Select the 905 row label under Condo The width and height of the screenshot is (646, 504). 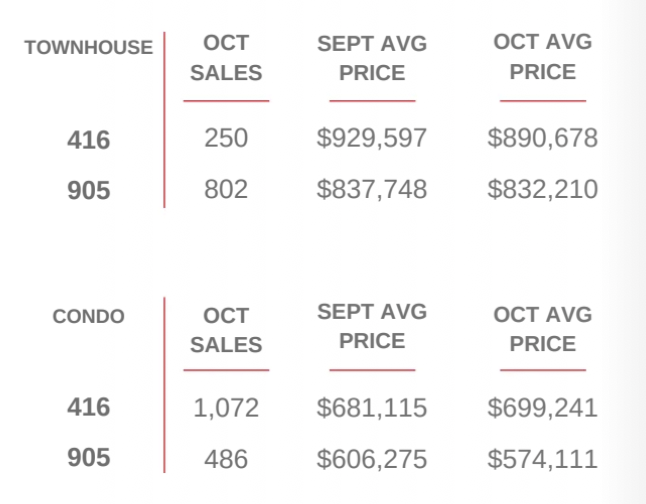pos(89,458)
